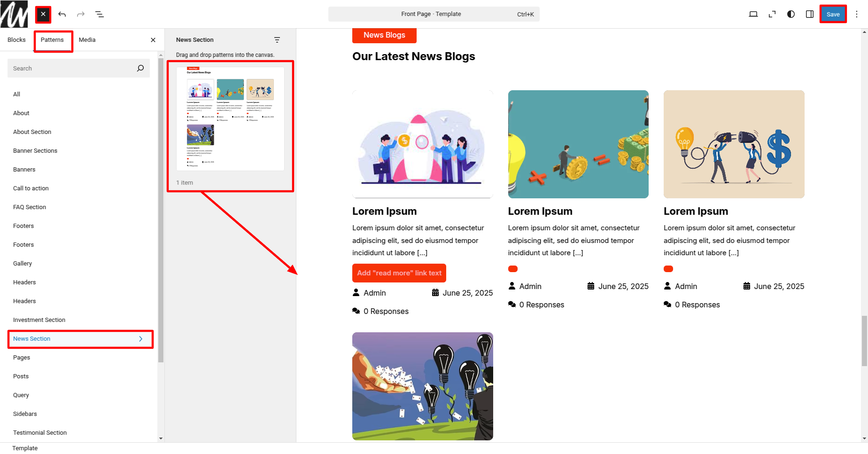The image size is (868, 454).
Task: Toggle the Settings sidebar panel
Action: point(810,14)
